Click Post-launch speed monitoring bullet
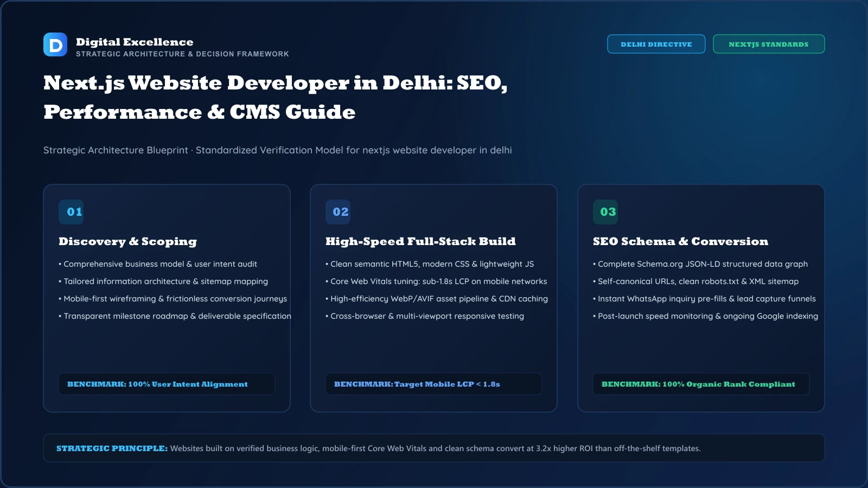The width and height of the screenshot is (868, 488). 705,316
